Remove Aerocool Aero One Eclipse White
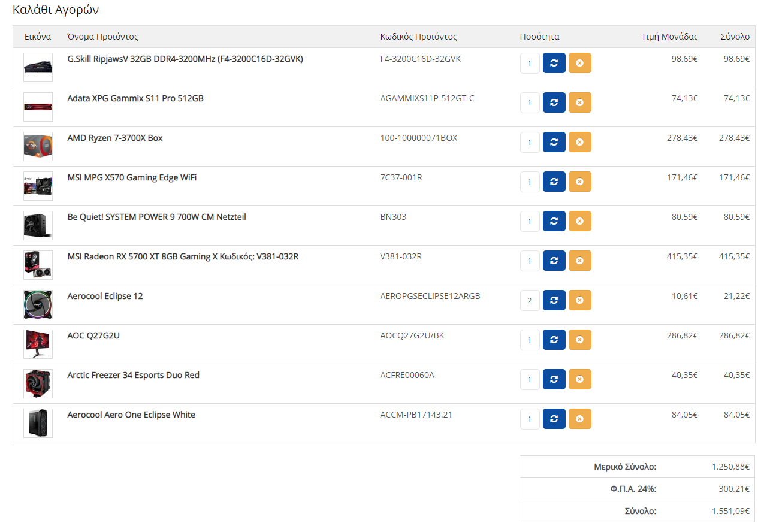Screen dimensions: 773x532 click(580, 419)
